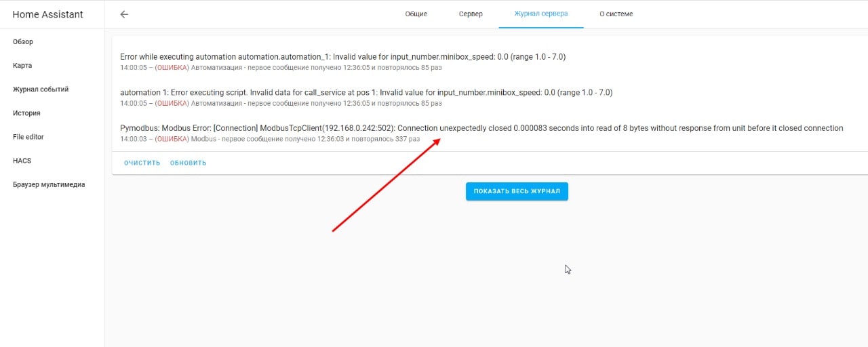Open the automation.automation_1 execution error entry
The width and height of the screenshot is (868, 347).
[342, 57]
